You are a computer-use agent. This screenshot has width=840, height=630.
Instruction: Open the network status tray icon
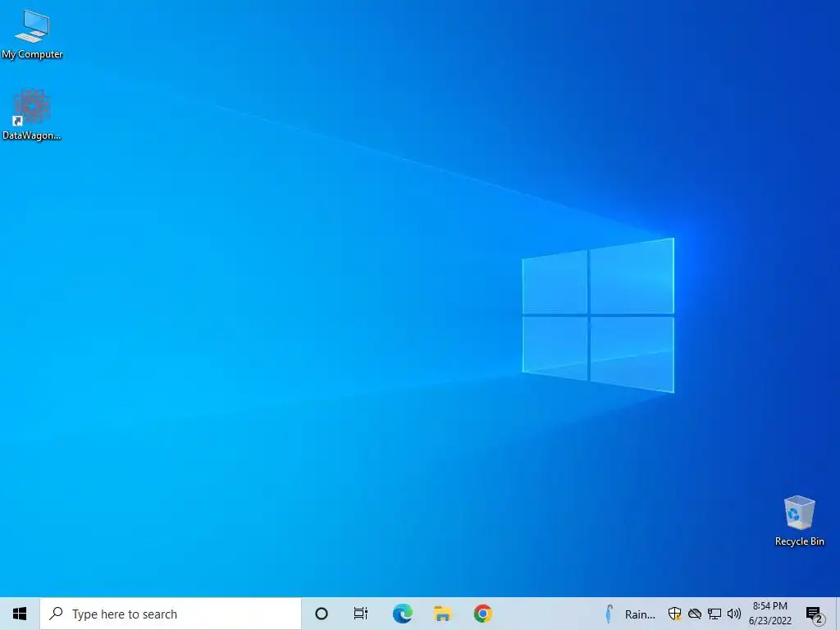pyautogui.click(x=714, y=614)
